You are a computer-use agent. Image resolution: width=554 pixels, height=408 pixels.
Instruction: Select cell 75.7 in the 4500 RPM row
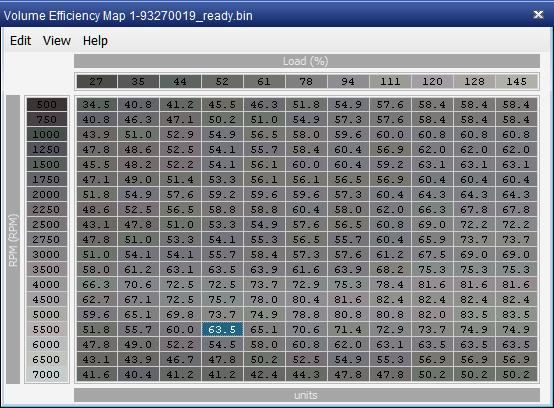coord(222,300)
